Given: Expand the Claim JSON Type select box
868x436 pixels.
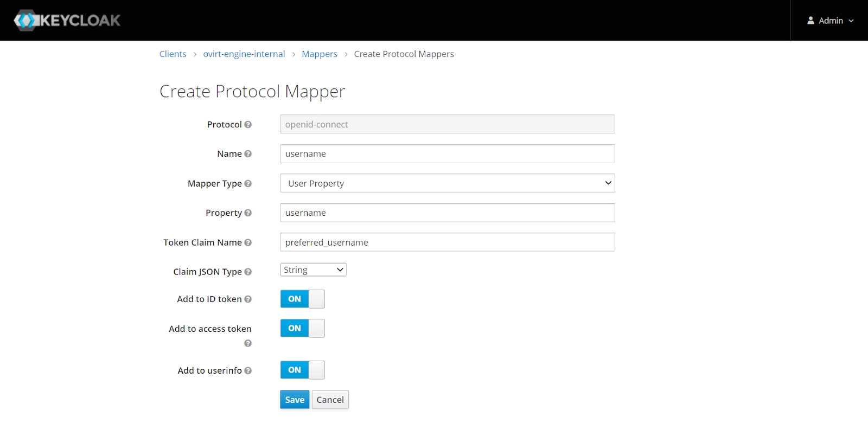Looking at the screenshot, I should pyautogui.click(x=313, y=270).
